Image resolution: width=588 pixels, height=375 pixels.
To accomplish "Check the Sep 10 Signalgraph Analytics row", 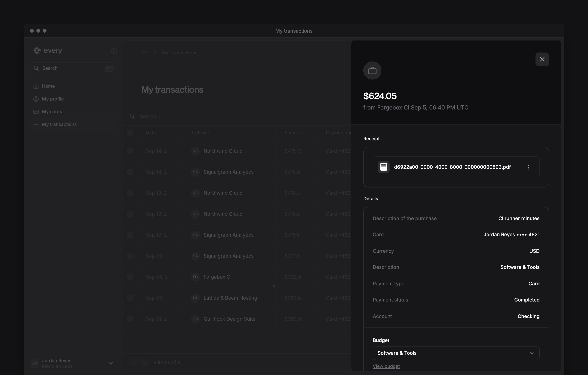I will coord(130,235).
